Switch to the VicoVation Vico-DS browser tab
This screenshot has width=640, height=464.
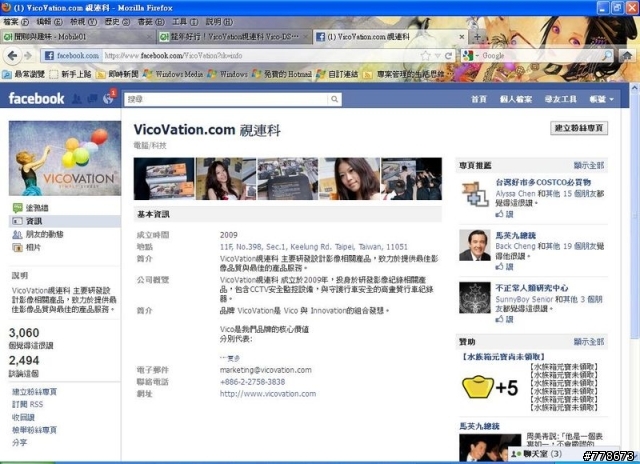234,37
